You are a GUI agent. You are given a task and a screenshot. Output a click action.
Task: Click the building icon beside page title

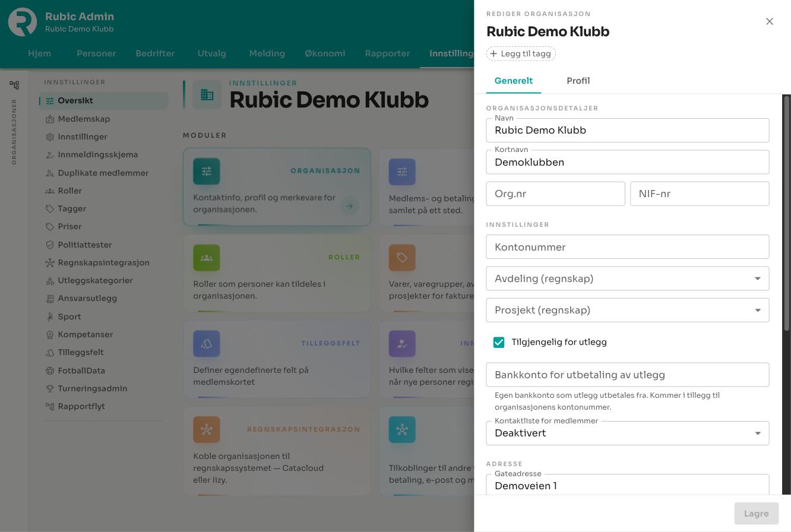[207, 95]
